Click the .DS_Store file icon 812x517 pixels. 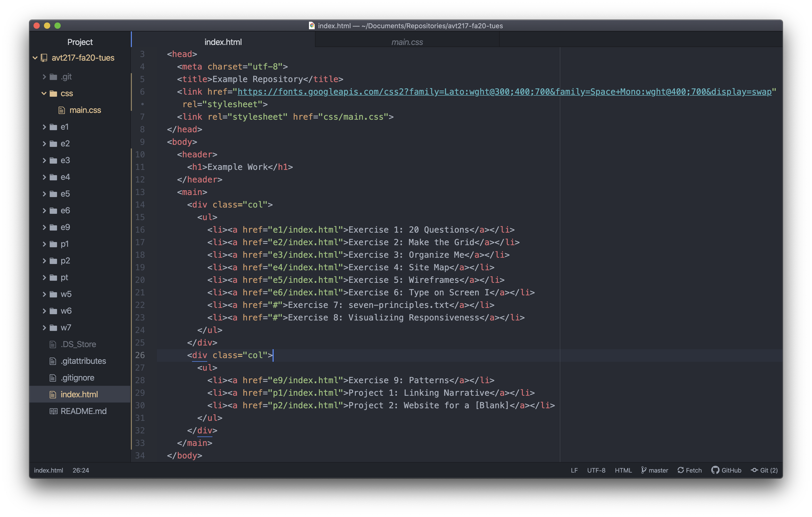(x=53, y=344)
